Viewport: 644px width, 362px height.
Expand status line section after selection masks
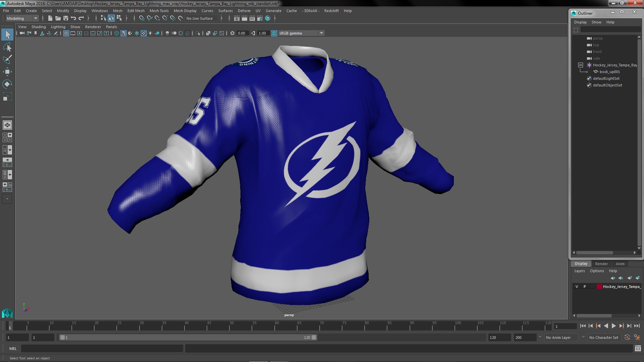(126, 18)
